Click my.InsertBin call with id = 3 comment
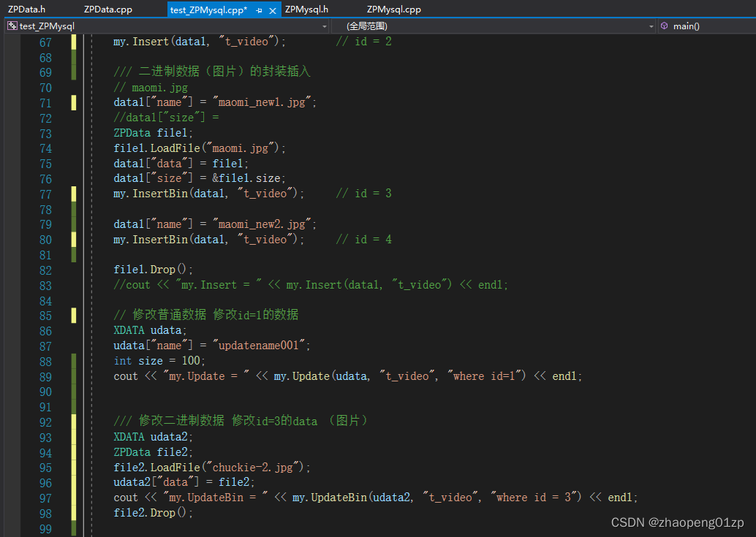Image resolution: width=756 pixels, height=537 pixels. (209, 194)
